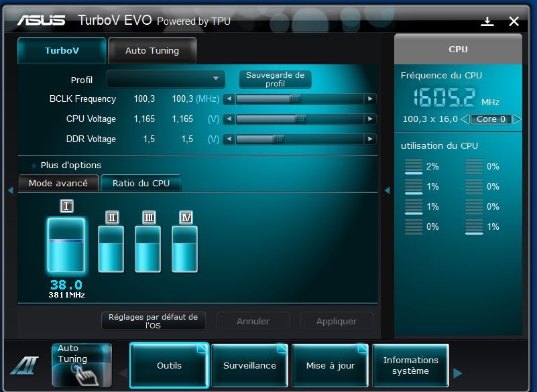Viewport: 537px width, 392px height.
Task: Collapse the Plus d'options section
Action: [34, 166]
